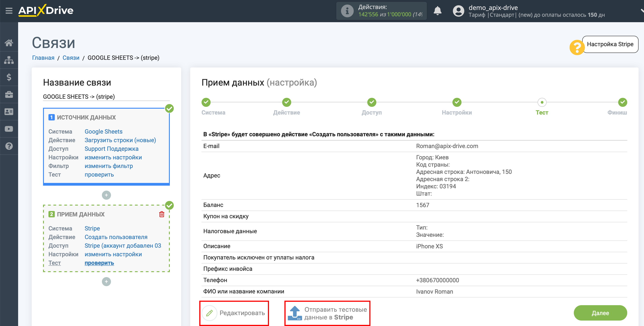Click the Roman@apix-drive.com email value
644x326 pixels.
coord(447,146)
